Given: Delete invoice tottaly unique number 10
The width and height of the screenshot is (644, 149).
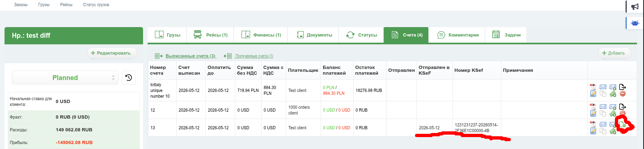Looking at the screenshot, I should (x=622, y=94).
